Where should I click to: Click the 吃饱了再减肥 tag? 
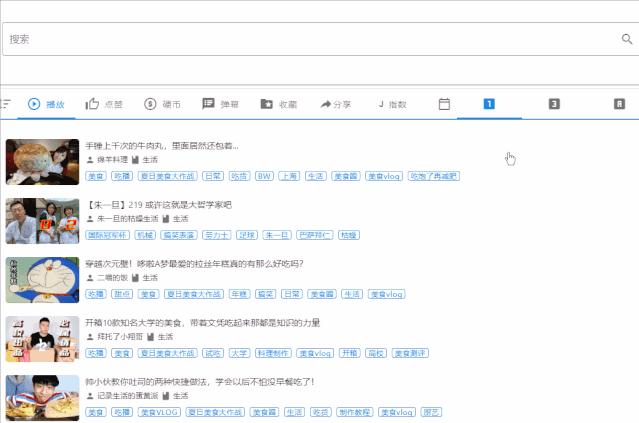[434, 176]
